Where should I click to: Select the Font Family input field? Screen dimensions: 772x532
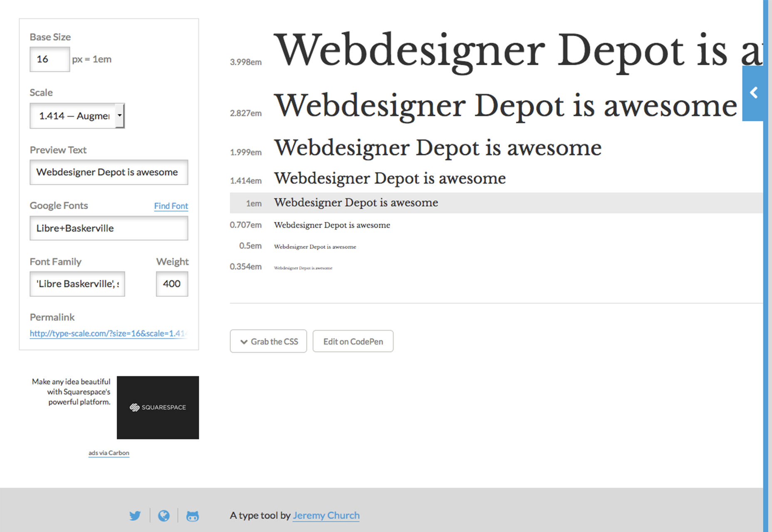[77, 284]
